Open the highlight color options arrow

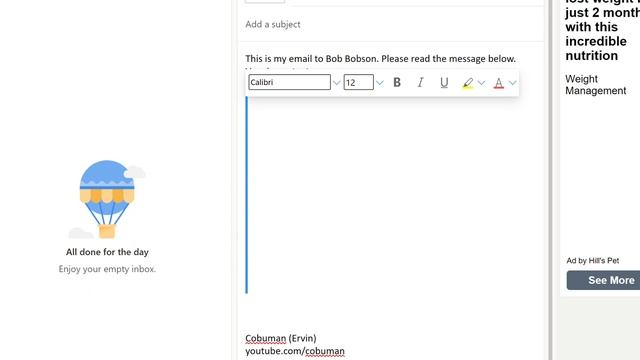(482, 83)
